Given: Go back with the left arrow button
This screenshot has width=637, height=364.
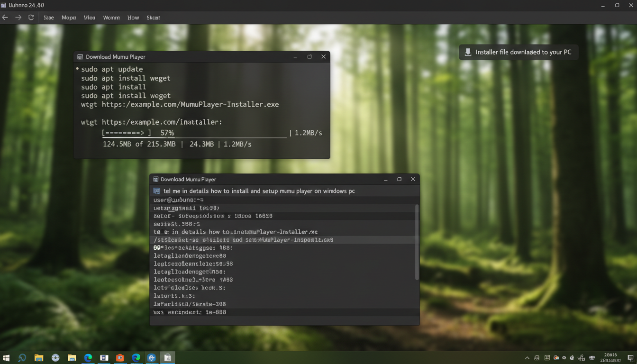Looking at the screenshot, I should click(x=5, y=18).
